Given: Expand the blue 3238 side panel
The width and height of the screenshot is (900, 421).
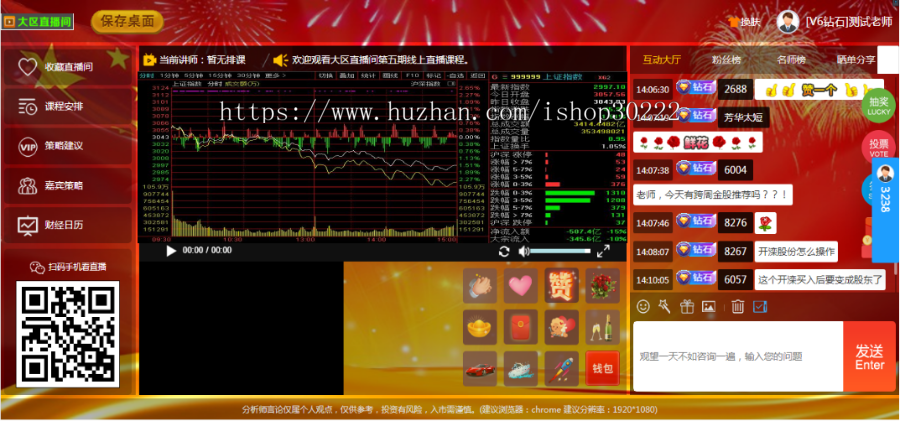Looking at the screenshot, I should pyautogui.click(x=885, y=190).
